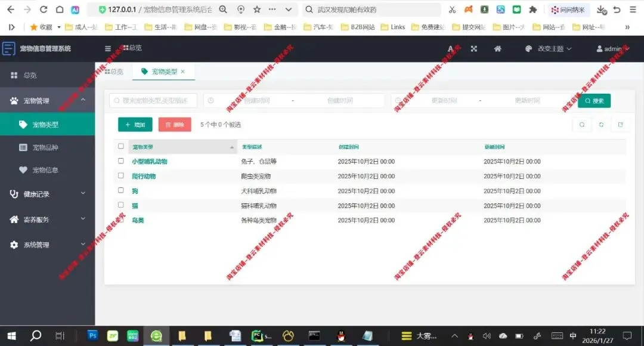Open font size setting icon in header
The image size is (644, 346).
pyautogui.click(x=451, y=48)
